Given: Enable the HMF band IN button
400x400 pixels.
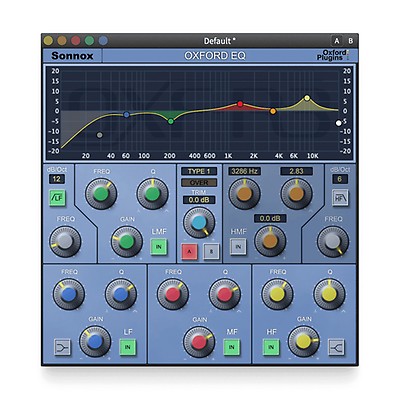Looking at the screenshot, I should point(238,247).
